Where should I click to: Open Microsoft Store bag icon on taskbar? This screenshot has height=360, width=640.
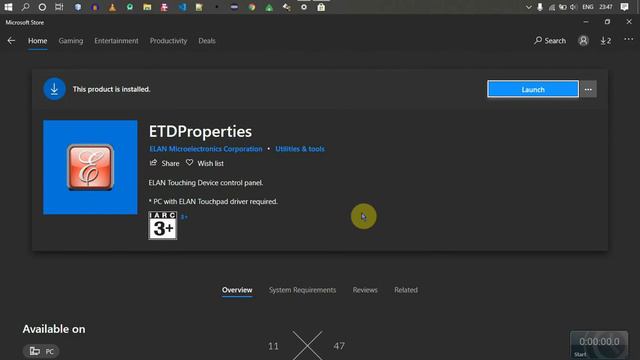pos(321,7)
